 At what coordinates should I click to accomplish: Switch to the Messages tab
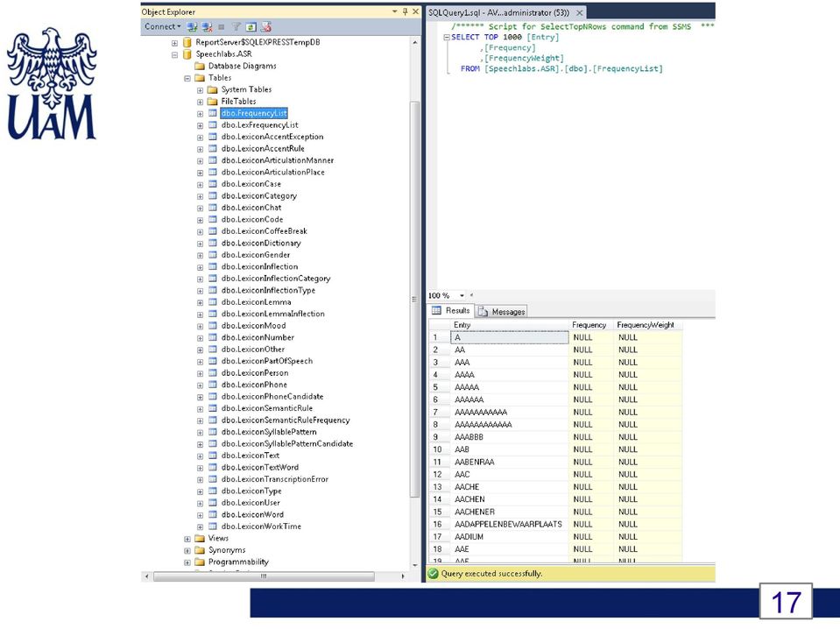point(501,311)
